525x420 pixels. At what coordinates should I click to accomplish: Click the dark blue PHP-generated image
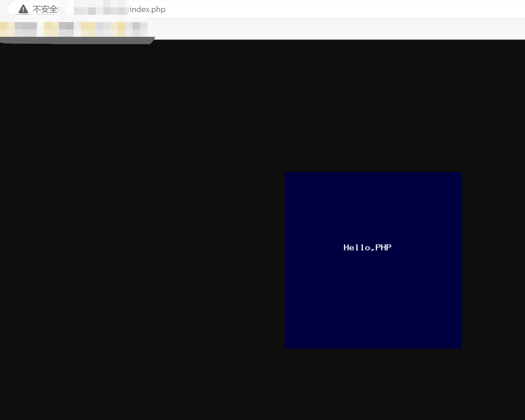pos(373,260)
